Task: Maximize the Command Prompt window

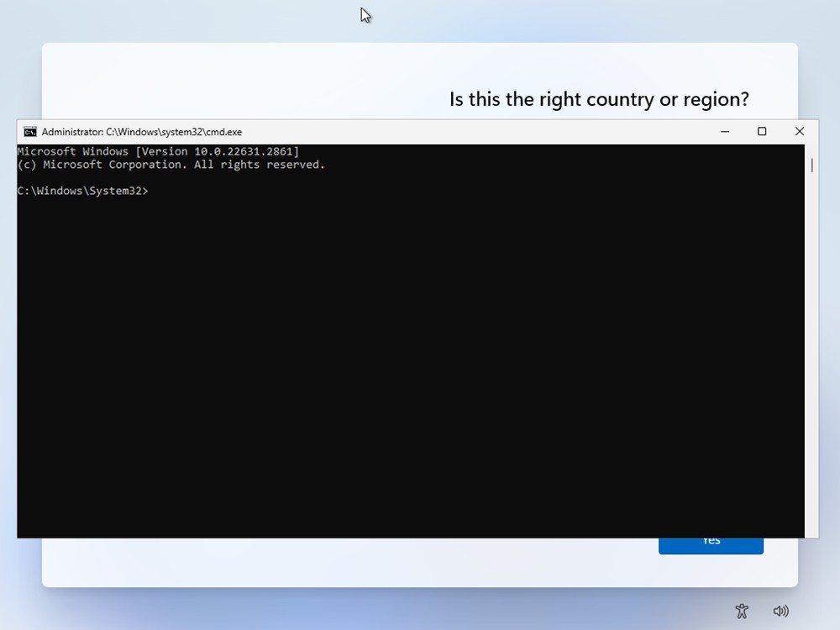Action: pyautogui.click(x=762, y=132)
